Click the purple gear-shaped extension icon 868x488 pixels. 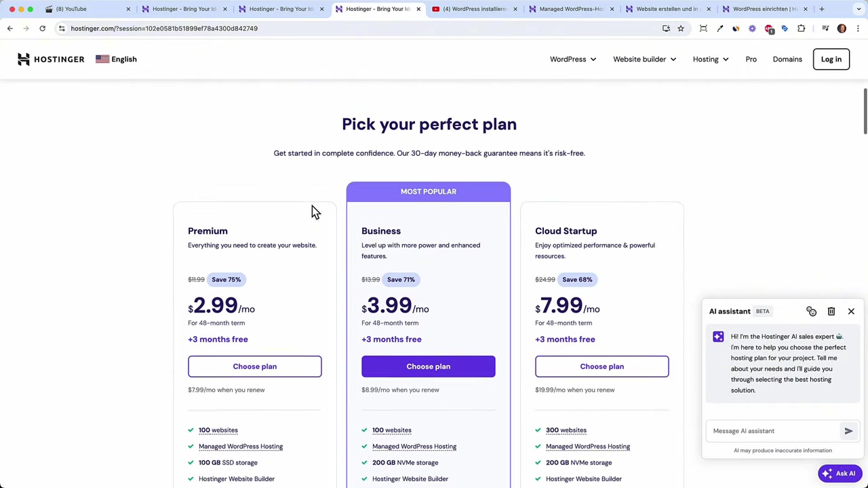(x=752, y=28)
